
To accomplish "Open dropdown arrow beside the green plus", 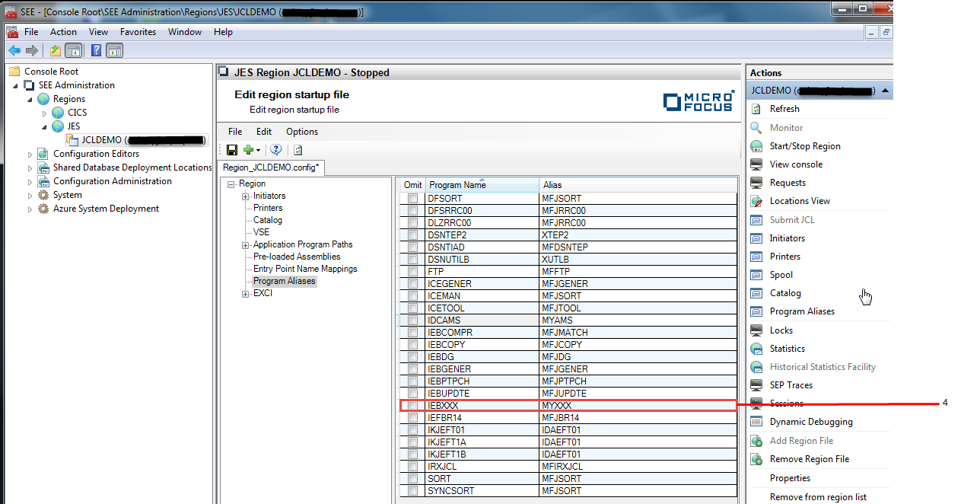I will [x=259, y=151].
